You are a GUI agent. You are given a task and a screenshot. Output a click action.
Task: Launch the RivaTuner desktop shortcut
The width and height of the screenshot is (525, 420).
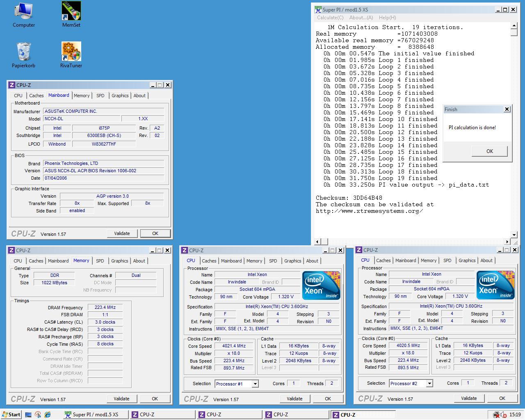coord(71,55)
